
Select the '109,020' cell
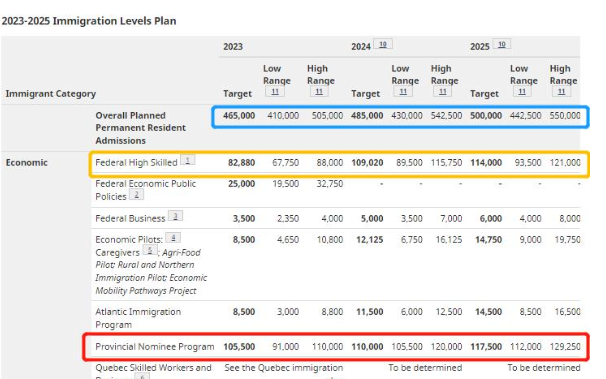tap(367, 163)
